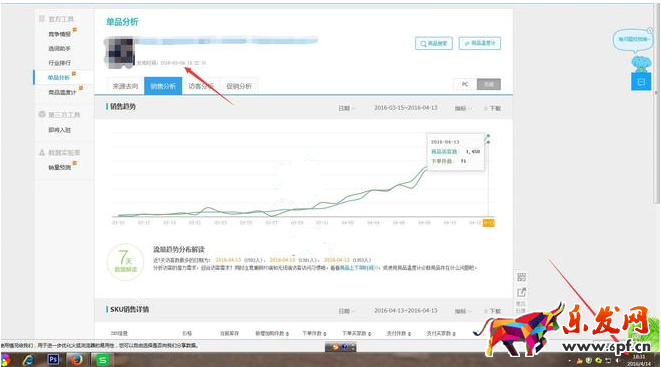Sort by 支付买家数 column
This screenshot has height=367, width=661.
tap(441, 333)
